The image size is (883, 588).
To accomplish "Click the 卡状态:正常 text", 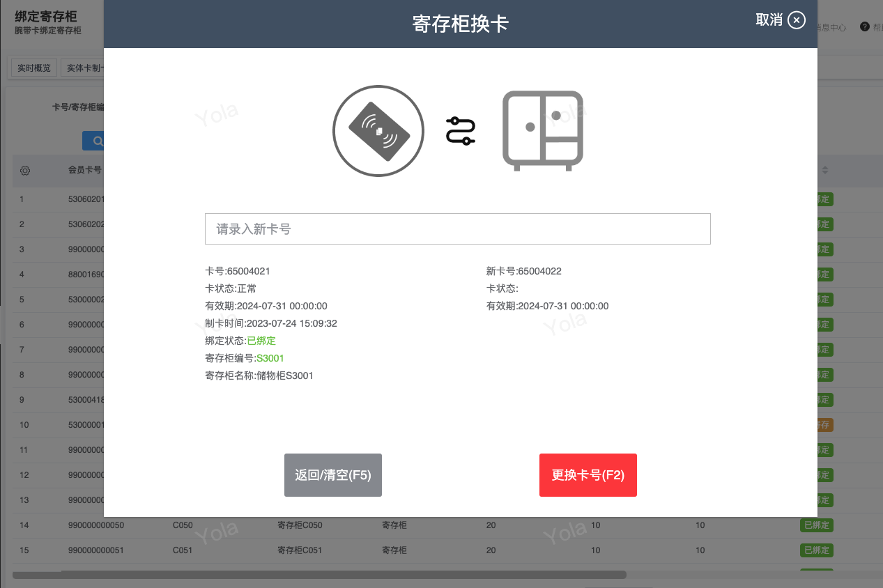I will click(231, 288).
